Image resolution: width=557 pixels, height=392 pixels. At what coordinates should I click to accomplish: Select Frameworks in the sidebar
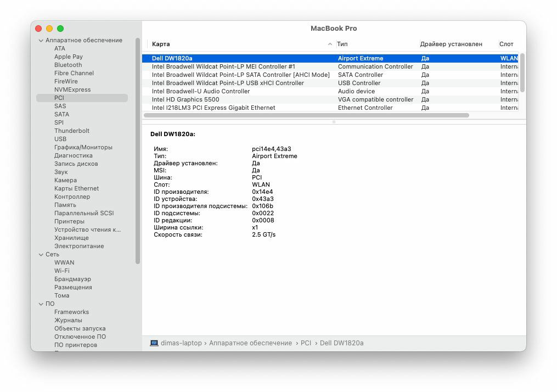[71, 312]
